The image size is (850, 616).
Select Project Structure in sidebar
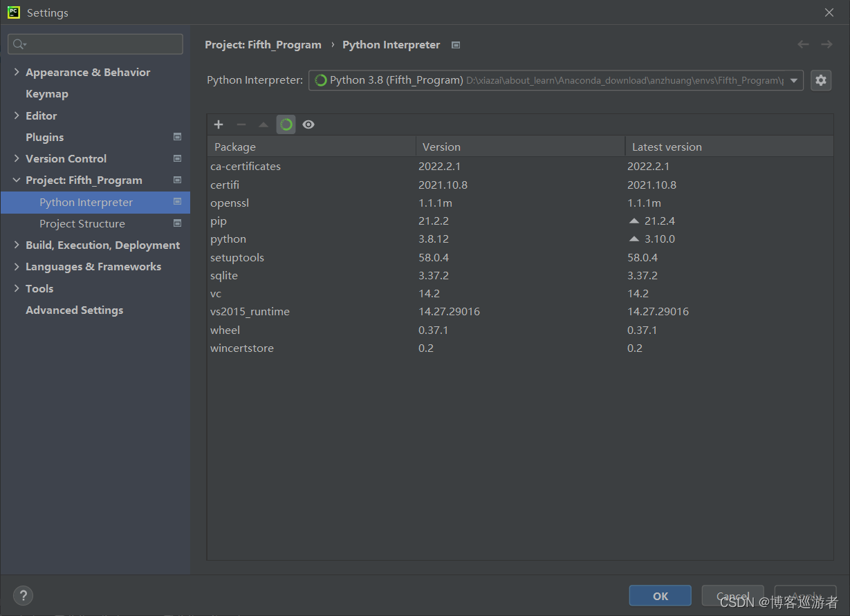pos(82,223)
